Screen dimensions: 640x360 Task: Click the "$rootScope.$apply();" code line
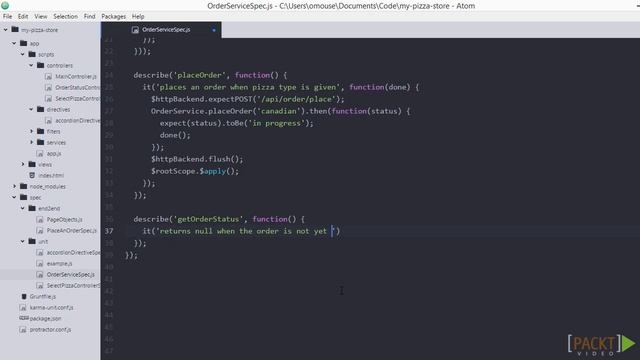click(x=195, y=171)
